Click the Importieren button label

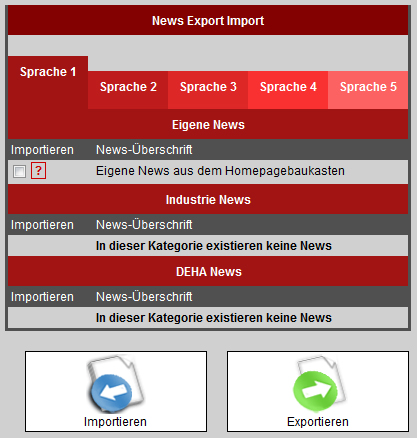point(115,422)
